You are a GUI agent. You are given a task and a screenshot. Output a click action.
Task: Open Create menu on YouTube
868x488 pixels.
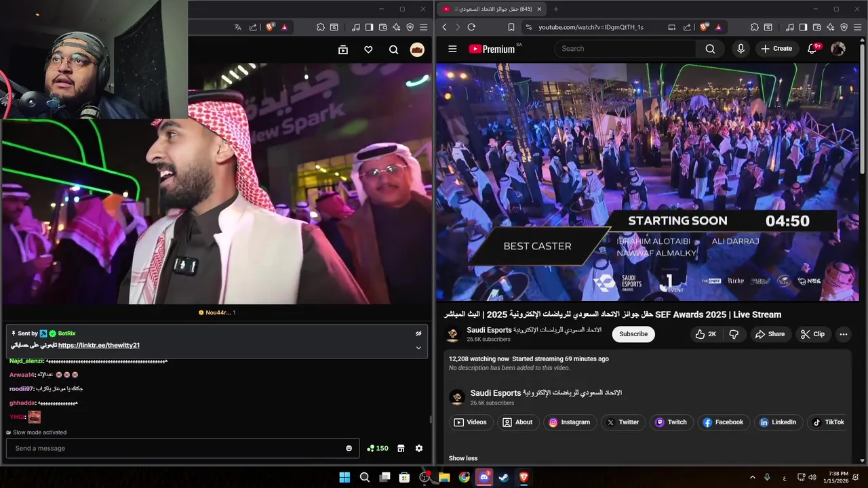point(776,49)
